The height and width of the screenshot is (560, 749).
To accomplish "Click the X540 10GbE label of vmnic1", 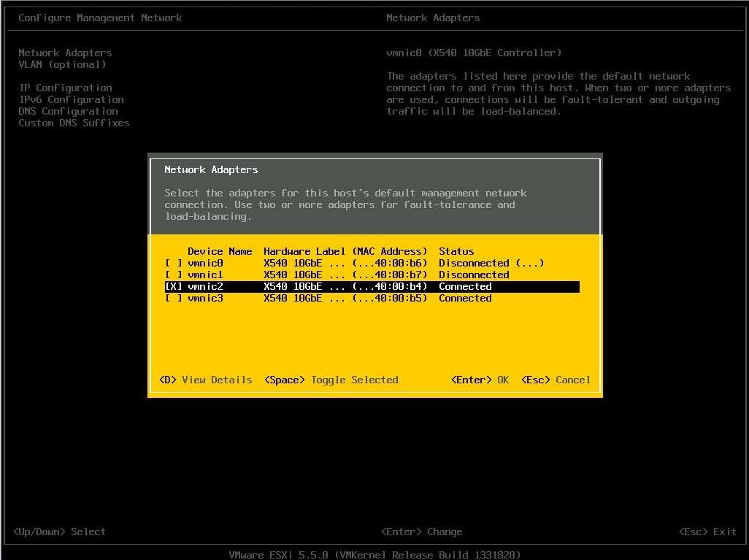I will pyautogui.click(x=304, y=275).
